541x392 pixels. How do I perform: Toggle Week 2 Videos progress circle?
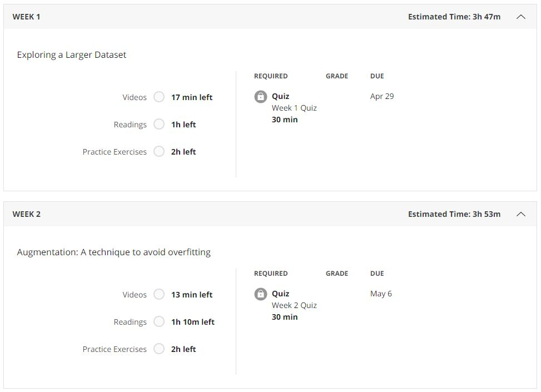[x=159, y=295]
